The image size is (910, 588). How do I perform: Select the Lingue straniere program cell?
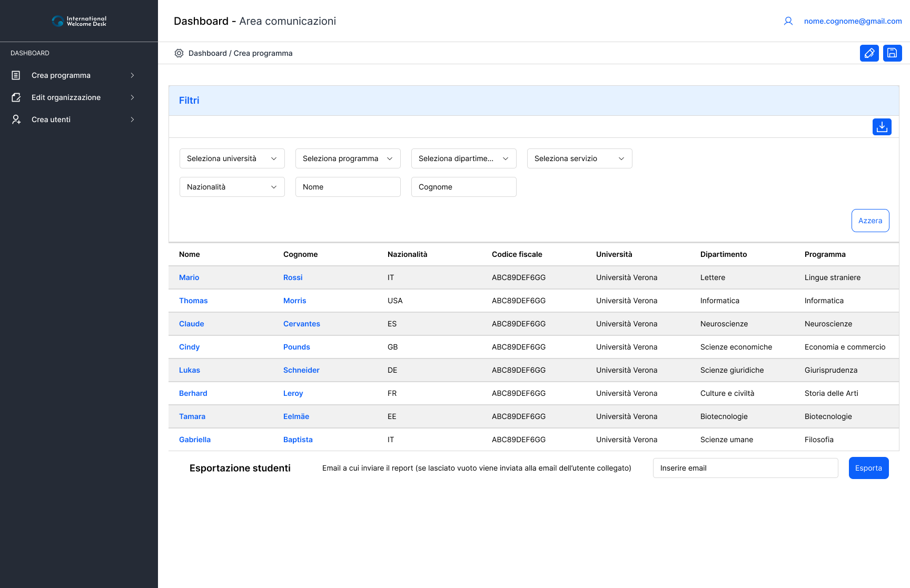[x=833, y=277]
